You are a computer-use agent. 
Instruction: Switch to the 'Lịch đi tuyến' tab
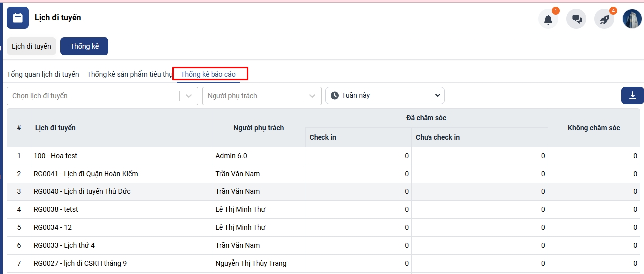[x=31, y=46]
